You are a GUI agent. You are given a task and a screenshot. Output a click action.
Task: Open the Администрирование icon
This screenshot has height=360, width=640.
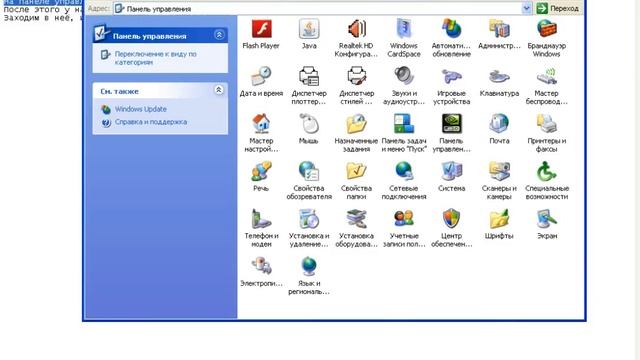[499, 29]
